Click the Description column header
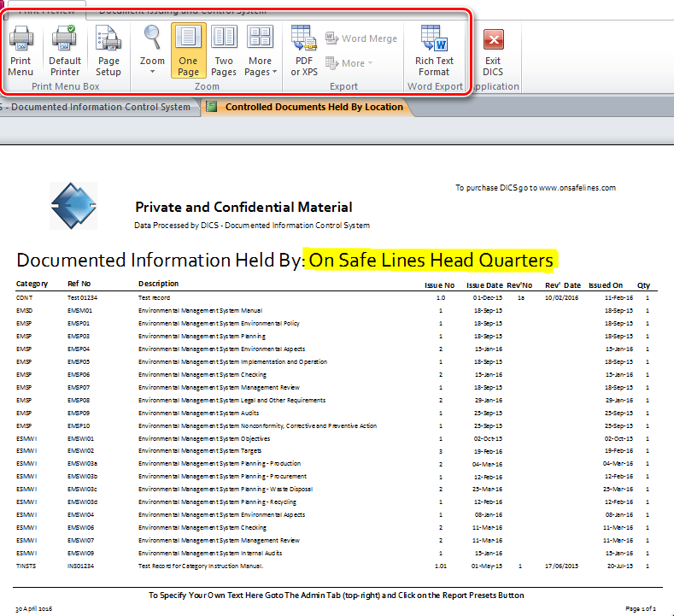This screenshot has width=674, height=616. pos(159,284)
